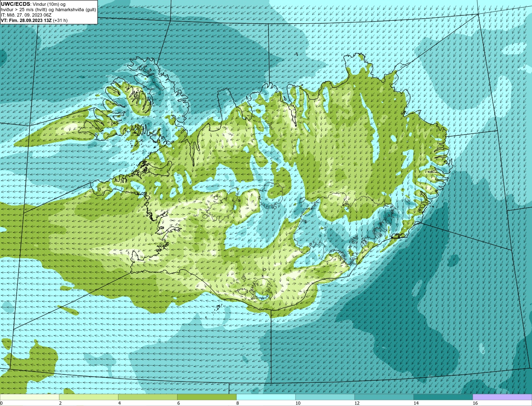Click the light green 2–4 m/s legend swatch

tap(89, 397)
